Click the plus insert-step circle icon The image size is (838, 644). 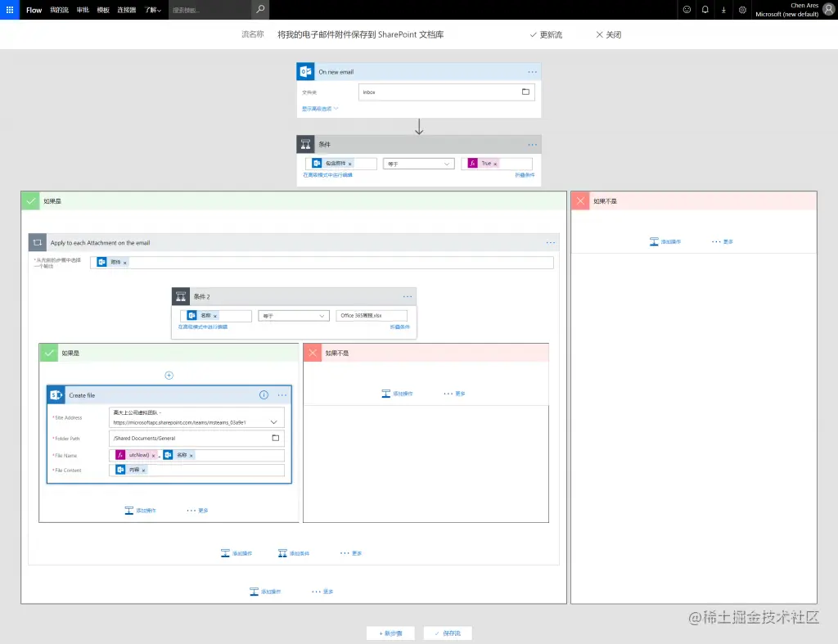[x=169, y=375]
